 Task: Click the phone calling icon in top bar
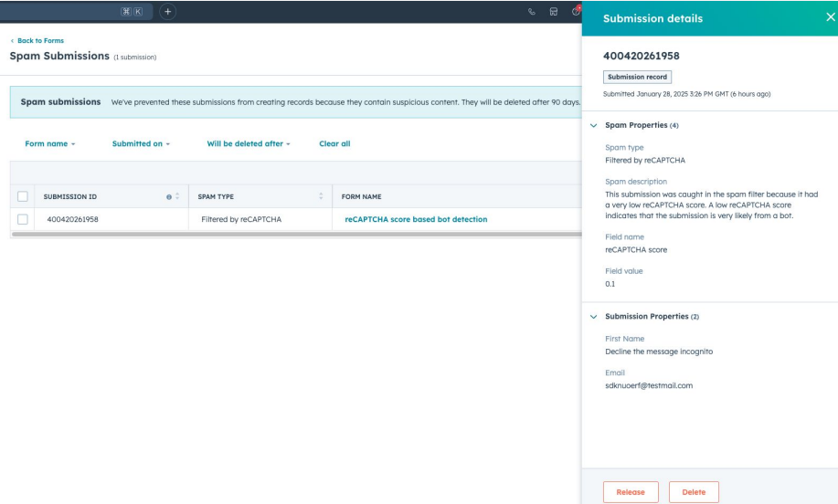(x=532, y=12)
